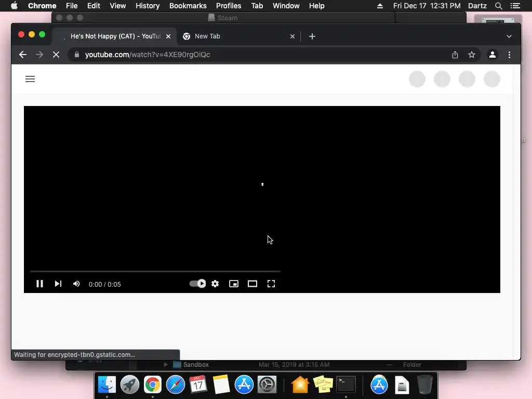Open a new tab with plus
Screen dimensions: 532x399
click(312, 36)
